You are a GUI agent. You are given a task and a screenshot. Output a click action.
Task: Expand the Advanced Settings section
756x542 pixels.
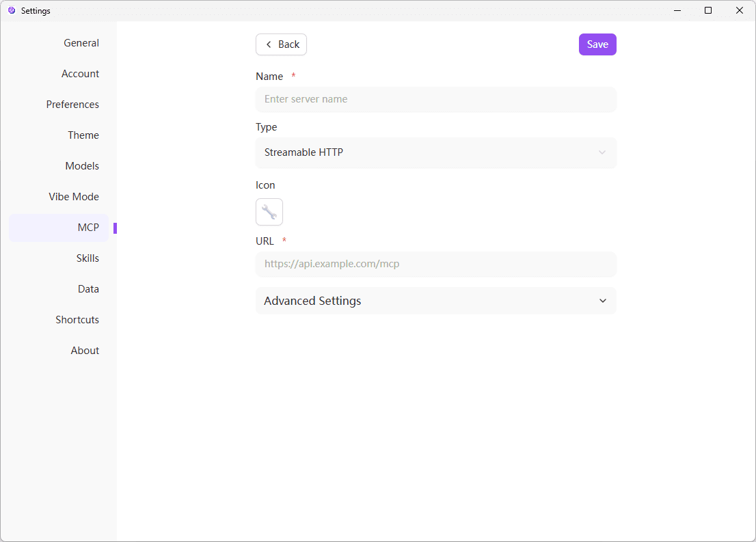click(435, 301)
